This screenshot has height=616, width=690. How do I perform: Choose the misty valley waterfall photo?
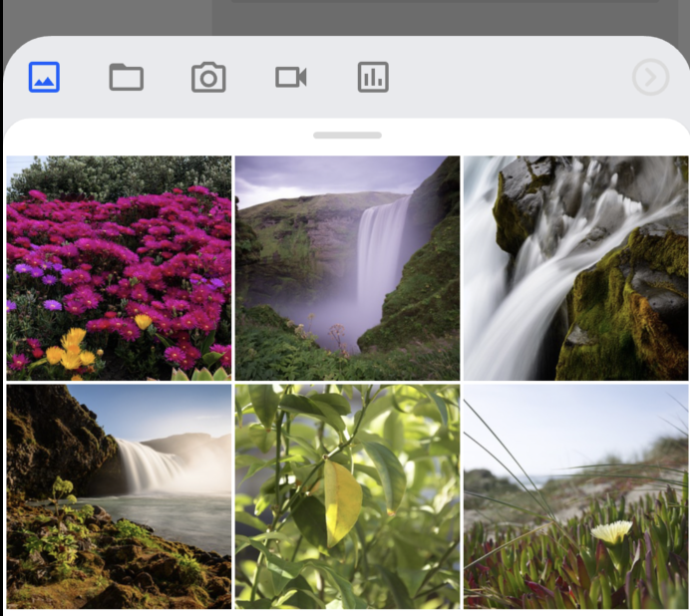tap(347, 267)
